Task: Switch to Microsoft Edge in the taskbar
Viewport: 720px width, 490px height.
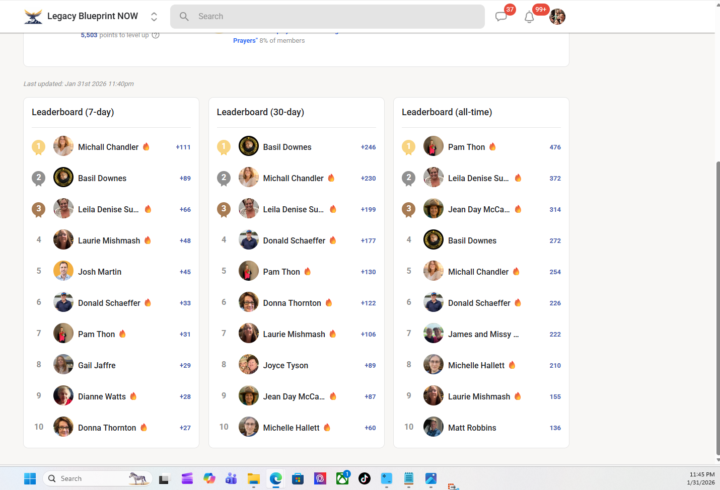Action: click(x=276, y=479)
